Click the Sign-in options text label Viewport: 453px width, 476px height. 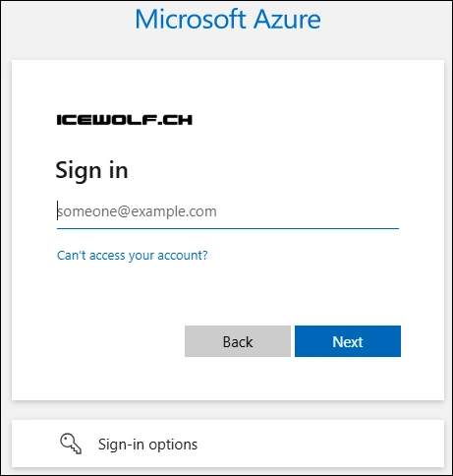(147, 445)
